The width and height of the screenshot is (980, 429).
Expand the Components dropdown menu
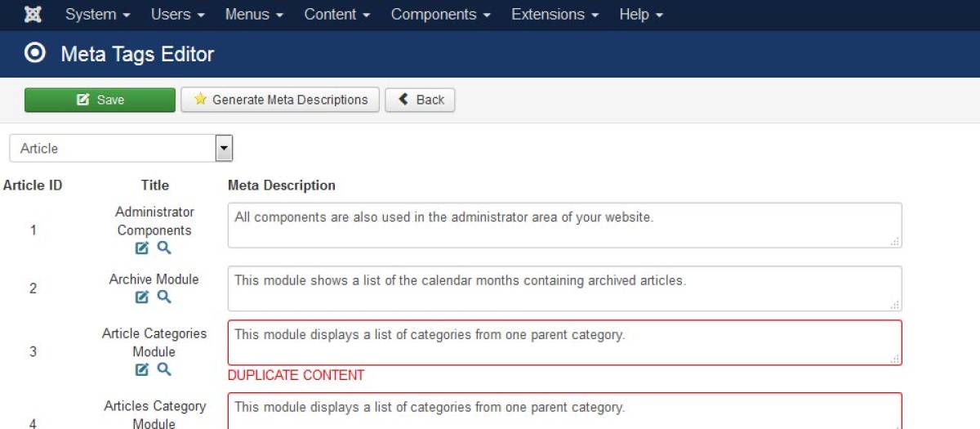pyautogui.click(x=441, y=15)
